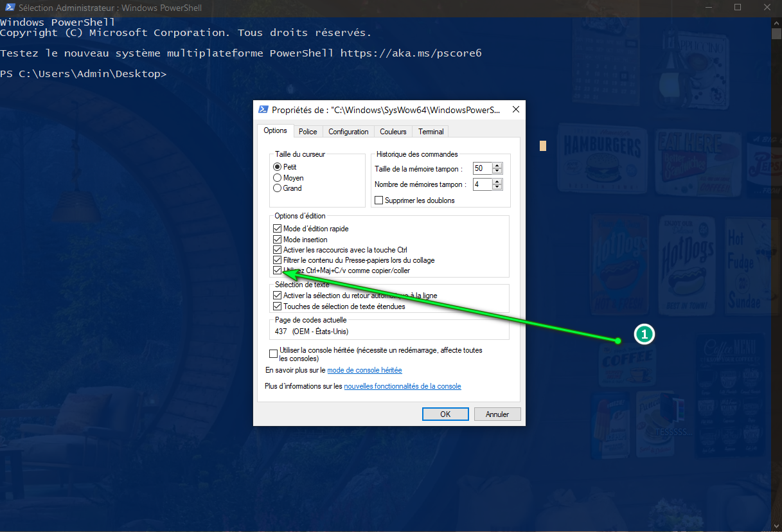Maximize the PowerShell window
This screenshot has height=532, width=782.
point(738,8)
